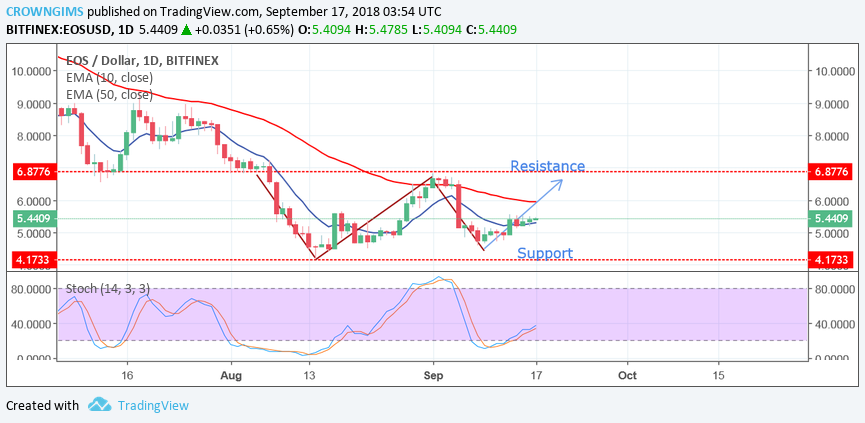The image size is (865, 423).
Task: Click the +0.0351 (+0.65%) change value
Action: pyautogui.click(x=244, y=30)
